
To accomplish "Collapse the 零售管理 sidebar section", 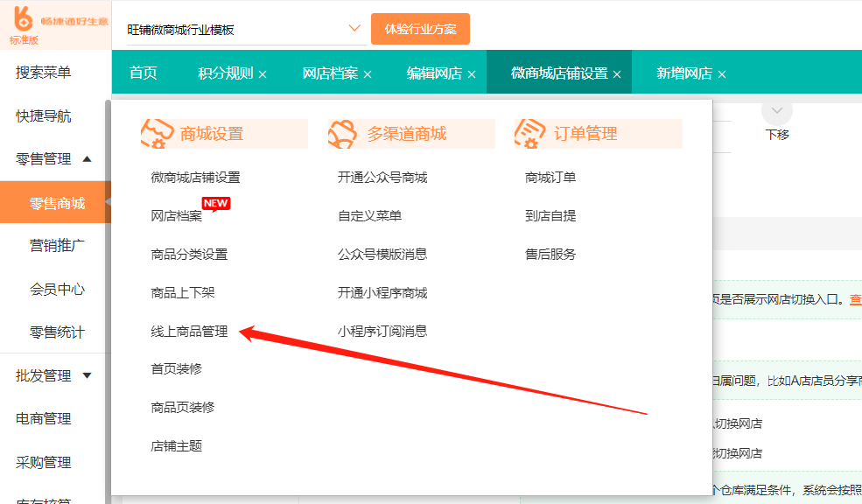I will pyautogui.click(x=87, y=159).
